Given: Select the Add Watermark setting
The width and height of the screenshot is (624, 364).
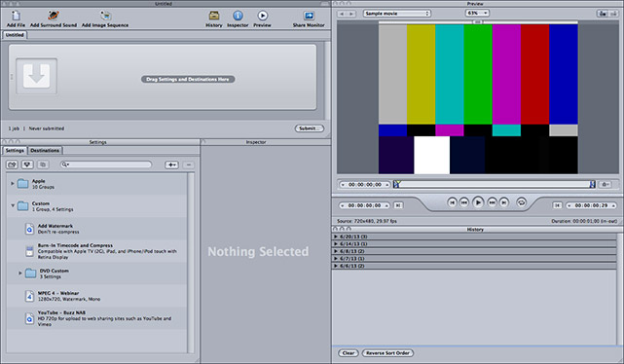Looking at the screenshot, I should [96, 229].
